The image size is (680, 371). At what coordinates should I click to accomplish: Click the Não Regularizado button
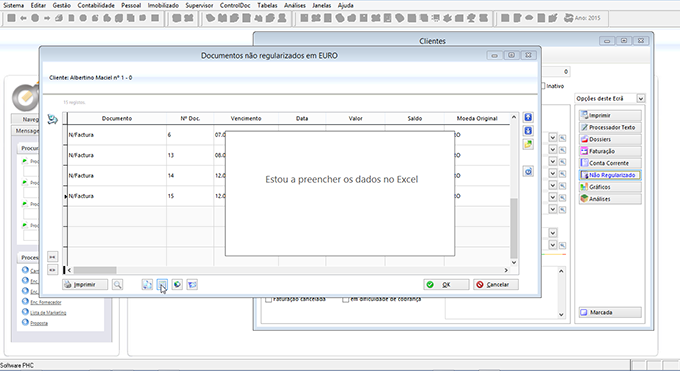pos(610,175)
